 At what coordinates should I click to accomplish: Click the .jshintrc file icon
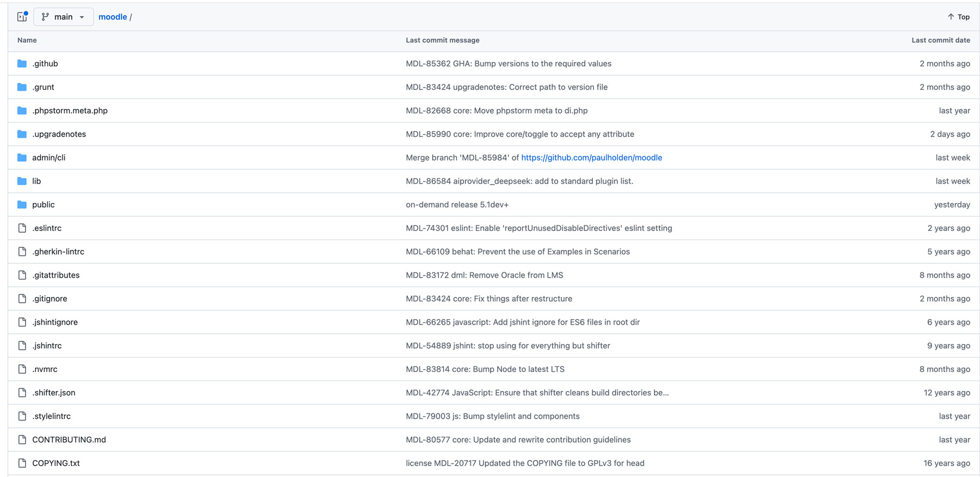pyautogui.click(x=22, y=346)
